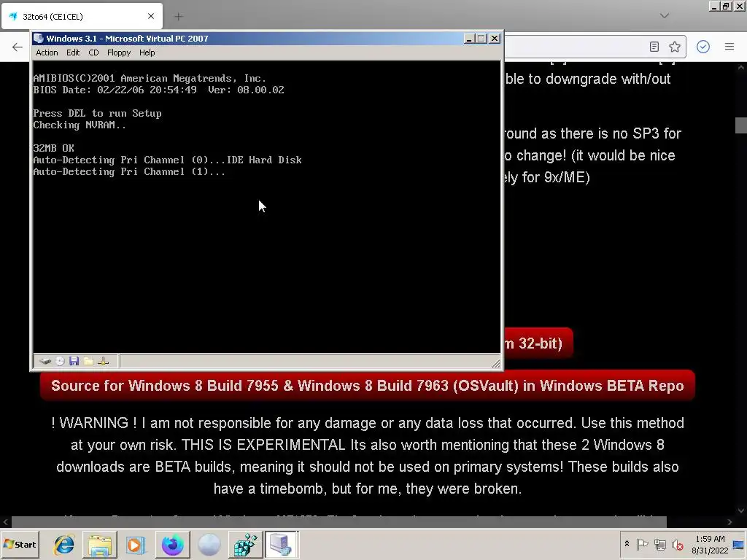Show hidden system tray icons
Image resolution: width=747 pixels, height=560 pixels.
click(x=627, y=544)
